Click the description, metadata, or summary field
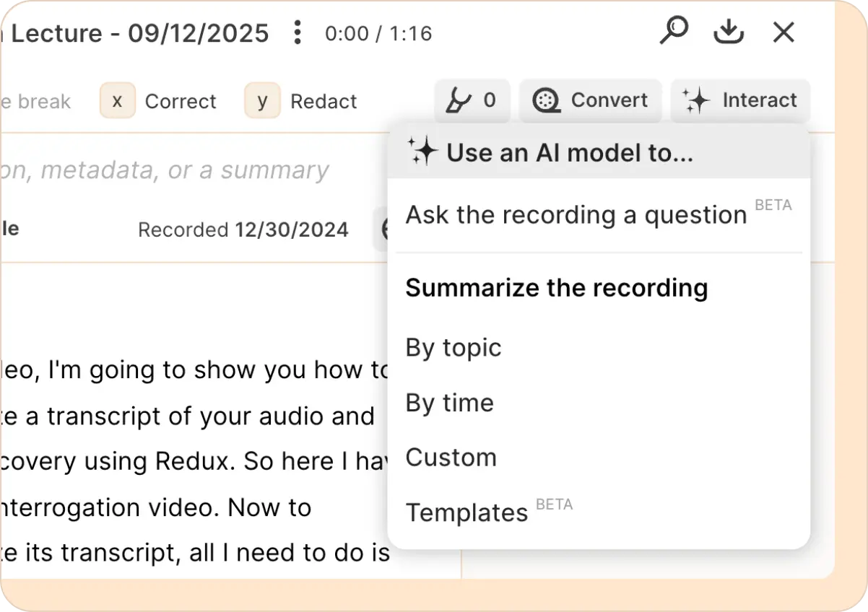Screen dimensions: 868x612 165,170
